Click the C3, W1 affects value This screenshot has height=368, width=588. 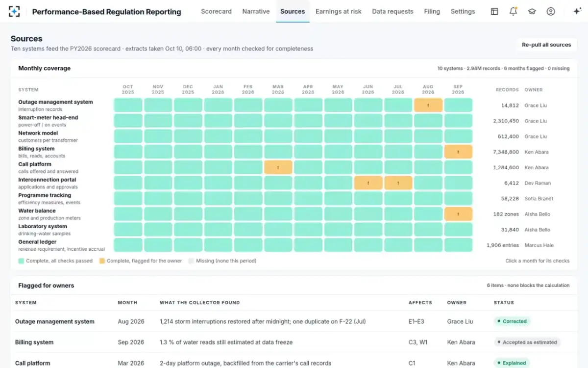(x=418, y=342)
